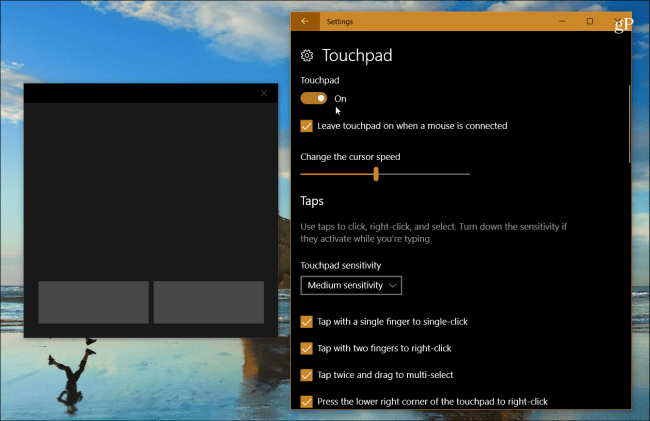Click the Use taps to click description text
This screenshot has width=650, height=421.
click(x=433, y=233)
